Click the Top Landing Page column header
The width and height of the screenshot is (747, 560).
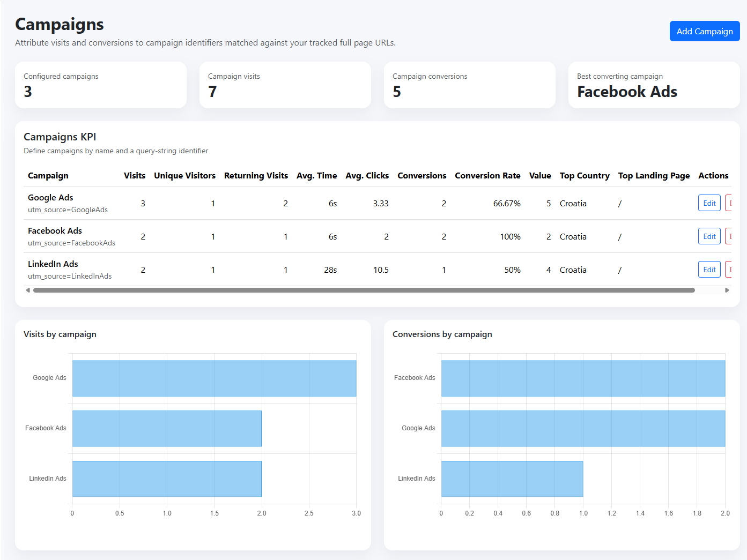653,176
